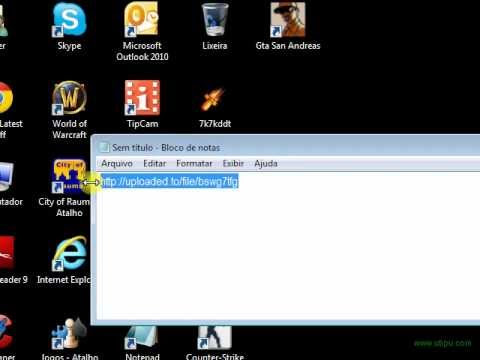The height and width of the screenshot is (360, 480).
Task: Open the Editar menu
Action: (x=154, y=164)
